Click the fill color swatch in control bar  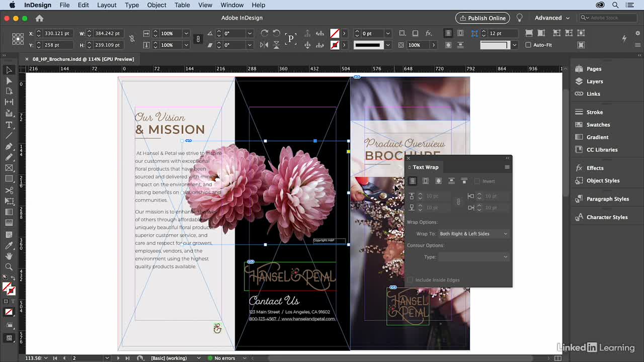335,33
